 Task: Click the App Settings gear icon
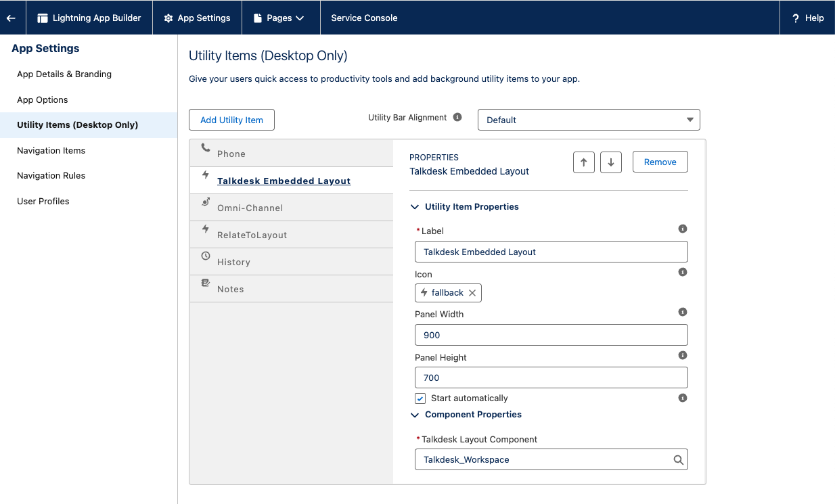(x=168, y=18)
